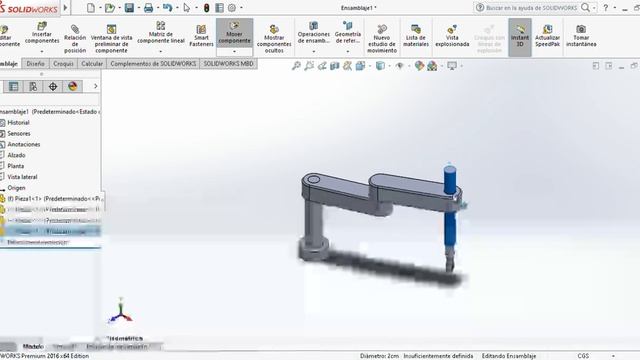This screenshot has width=640, height=360.
Task: Select Modelo tab at bottom
Action: pos(33,347)
